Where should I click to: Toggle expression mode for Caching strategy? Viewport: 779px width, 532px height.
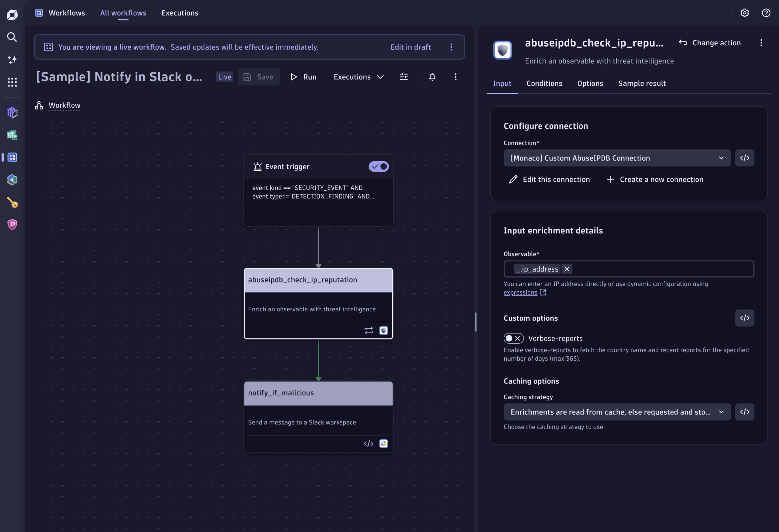[745, 412]
